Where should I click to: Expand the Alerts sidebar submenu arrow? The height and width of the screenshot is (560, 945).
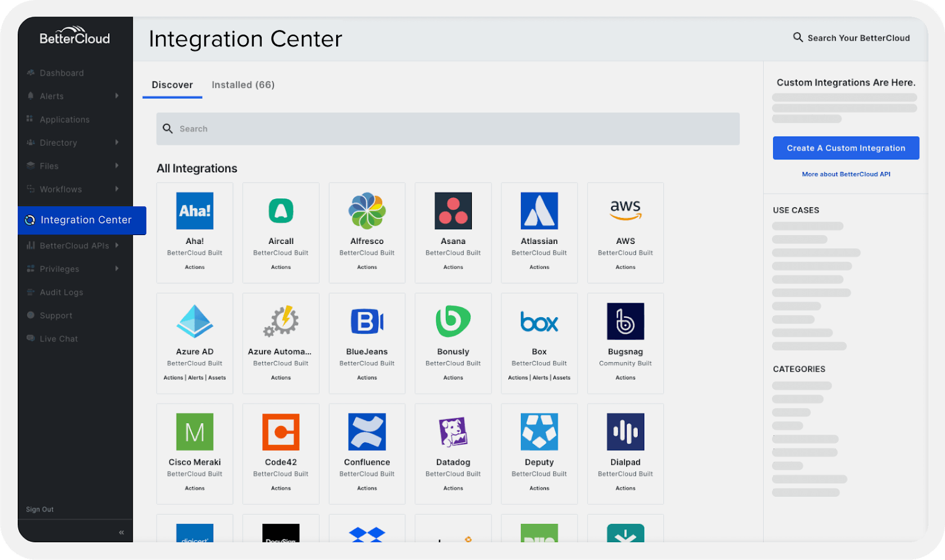[117, 96]
